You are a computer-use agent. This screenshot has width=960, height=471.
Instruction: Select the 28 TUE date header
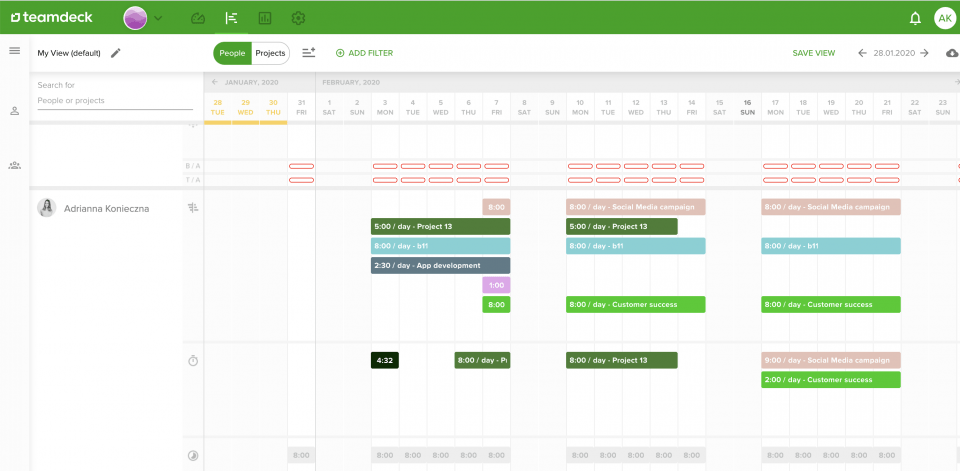217,107
